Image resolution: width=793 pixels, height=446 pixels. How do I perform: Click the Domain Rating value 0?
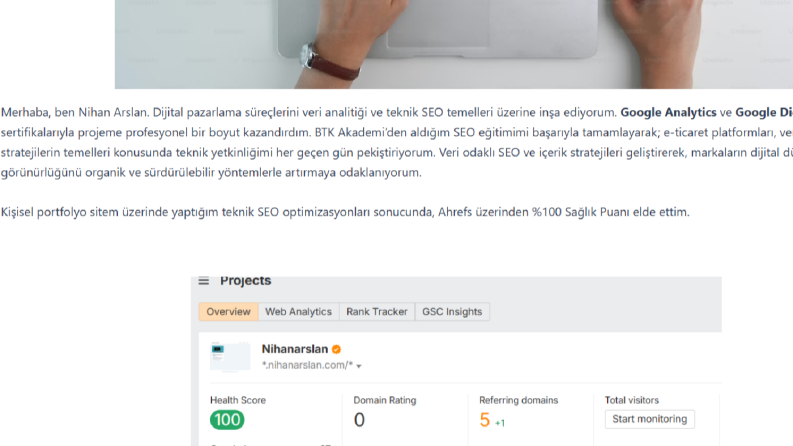coord(359,420)
